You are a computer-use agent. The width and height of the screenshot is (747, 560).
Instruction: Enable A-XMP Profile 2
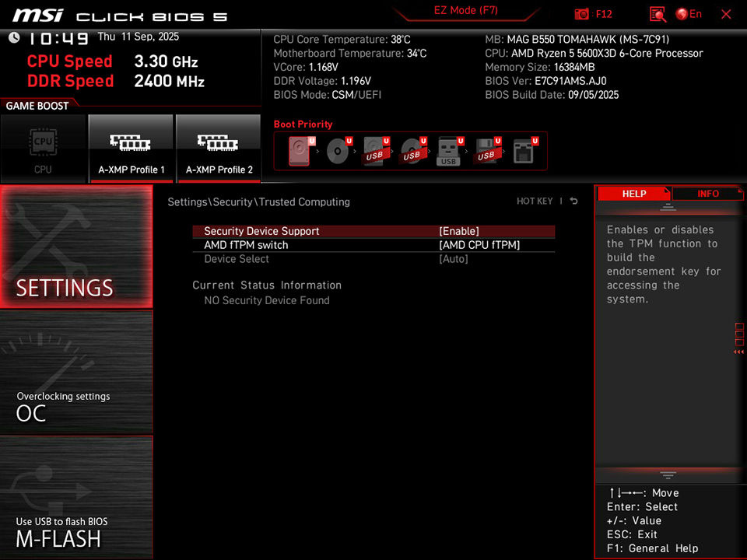(x=219, y=148)
